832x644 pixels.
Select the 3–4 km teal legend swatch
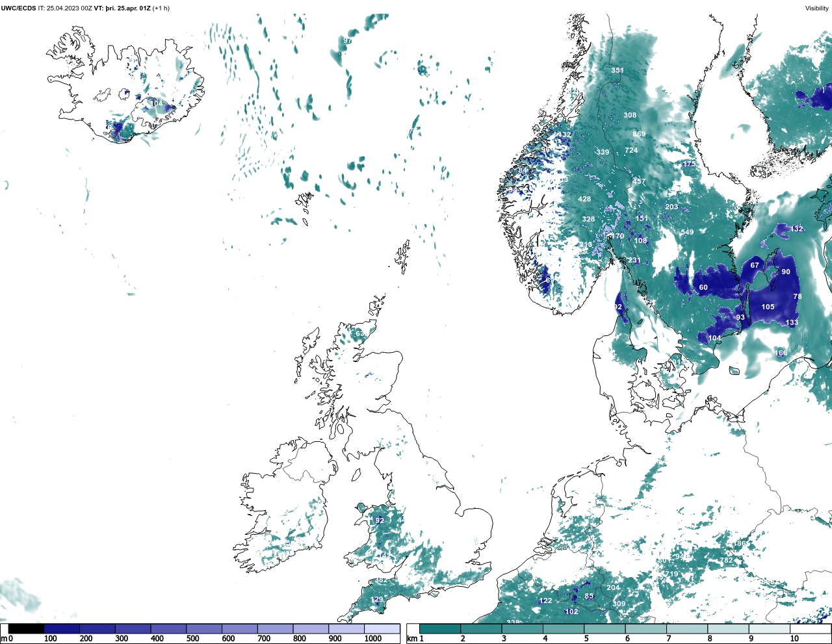pyautogui.click(x=523, y=628)
